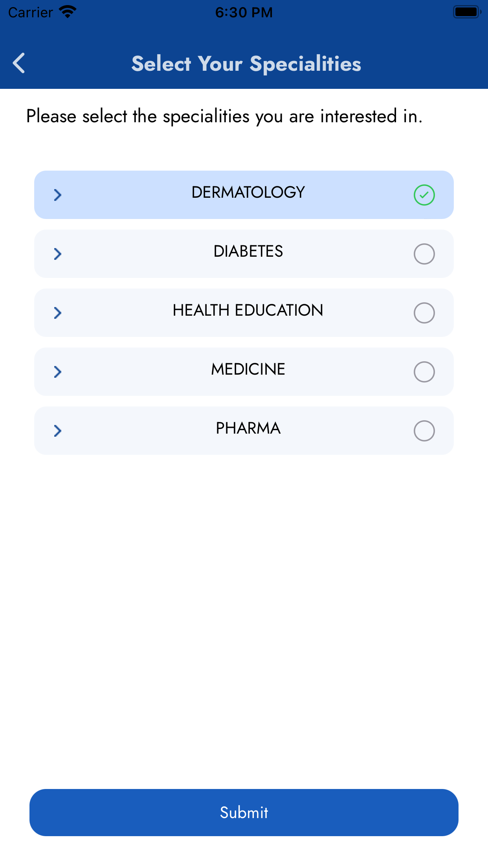Viewport: 488px width, 868px height.
Task: Uncheck the Dermatology green checkmark
Action: [x=424, y=195]
